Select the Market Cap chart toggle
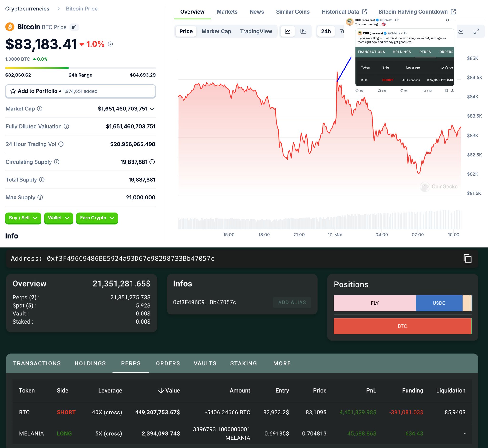Viewport: 488px width, 448px height. tap(216, 31)
